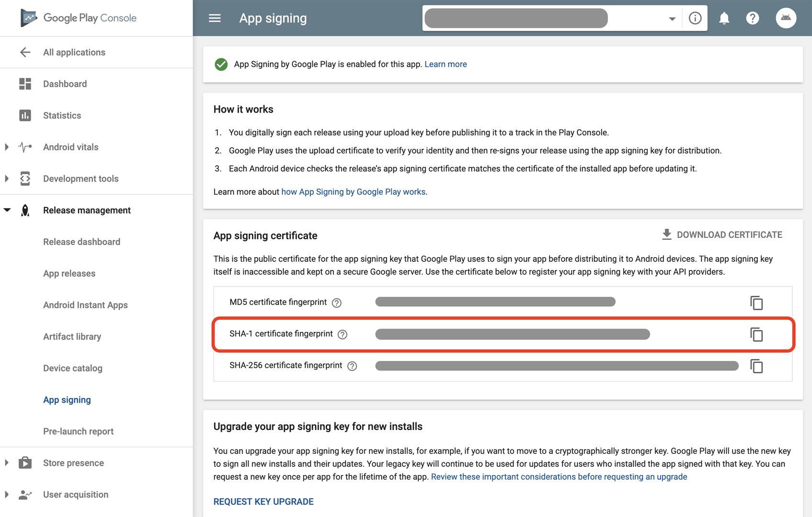Expand the Android vitals section
The height and width of the screenshot is (517, 812).
pyautogui.click(x=7, y=147)
